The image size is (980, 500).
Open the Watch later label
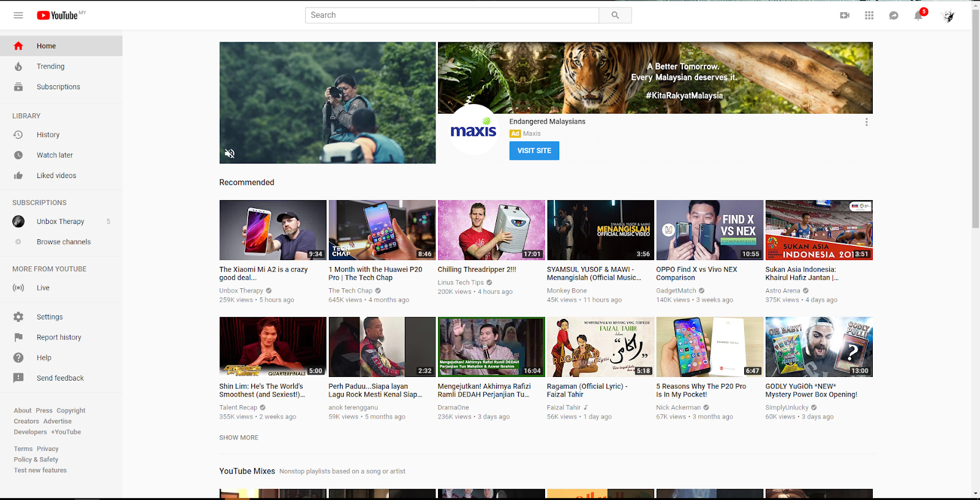[55, 155]
